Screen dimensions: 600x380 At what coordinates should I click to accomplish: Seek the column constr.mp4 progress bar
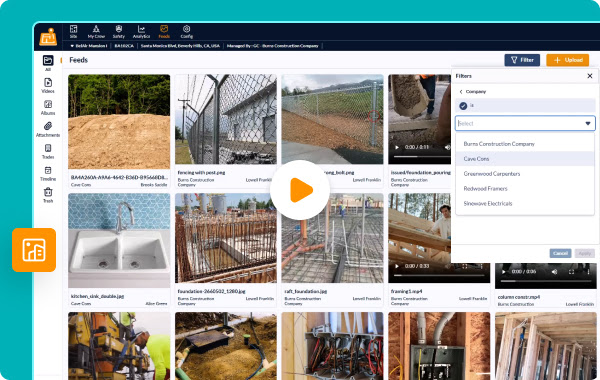(545, 281)
